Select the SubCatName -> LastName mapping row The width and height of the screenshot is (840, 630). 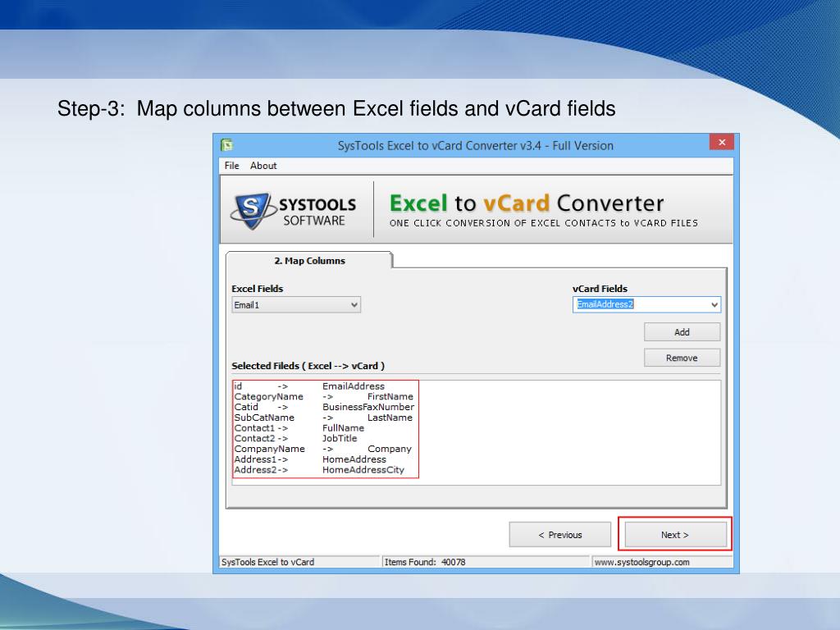323,418
